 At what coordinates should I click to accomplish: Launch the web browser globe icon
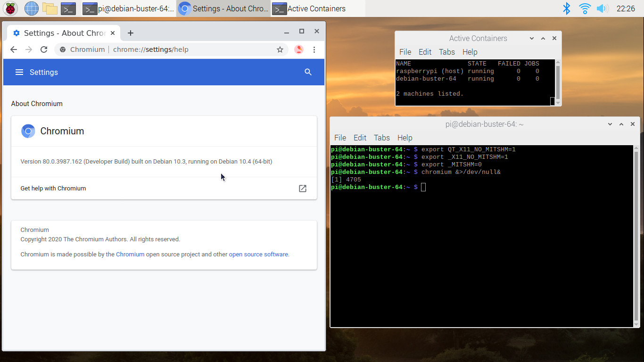(31, 8)
